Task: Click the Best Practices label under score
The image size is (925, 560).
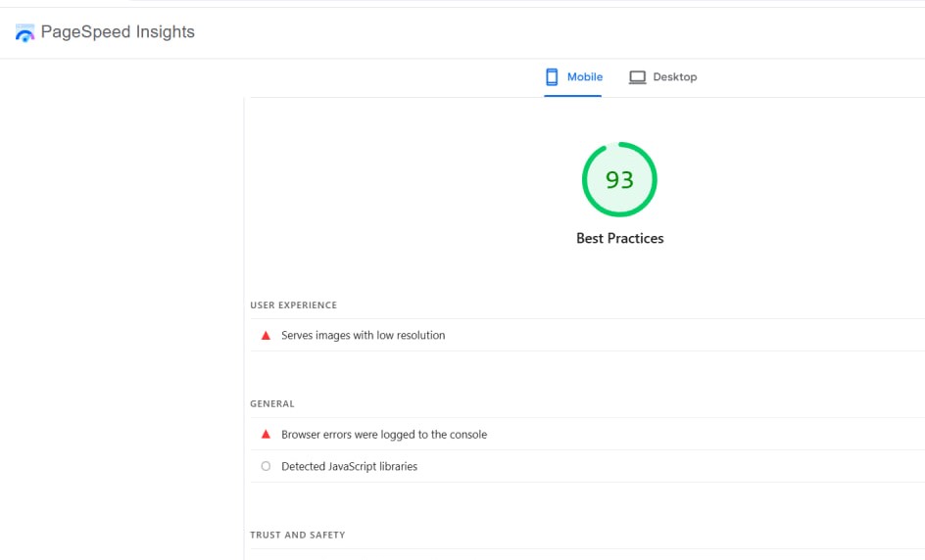Action: 619,238
